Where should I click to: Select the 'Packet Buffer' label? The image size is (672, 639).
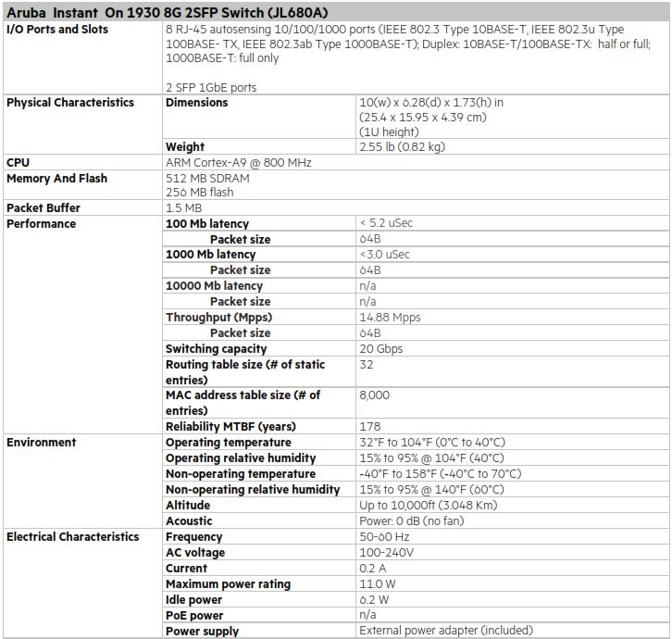[x=44, y=208]
